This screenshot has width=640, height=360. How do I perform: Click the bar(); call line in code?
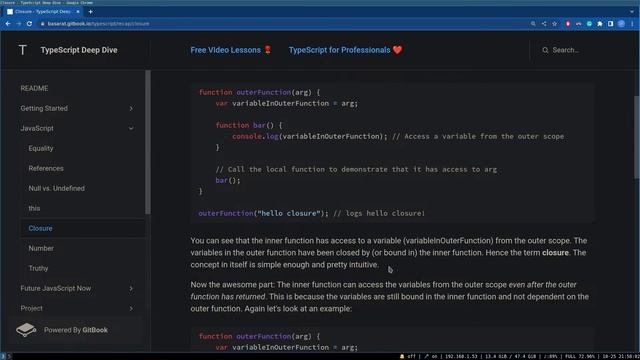click(228, 180)
